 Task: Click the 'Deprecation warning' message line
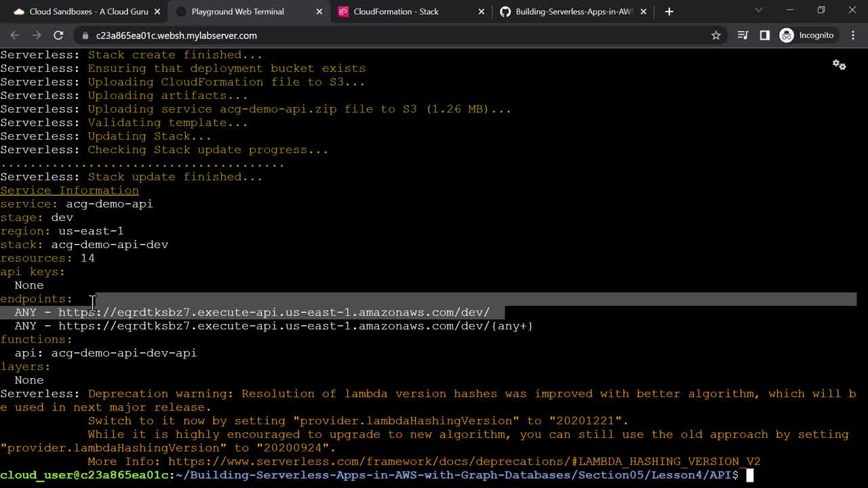click(x=428, y=394)
